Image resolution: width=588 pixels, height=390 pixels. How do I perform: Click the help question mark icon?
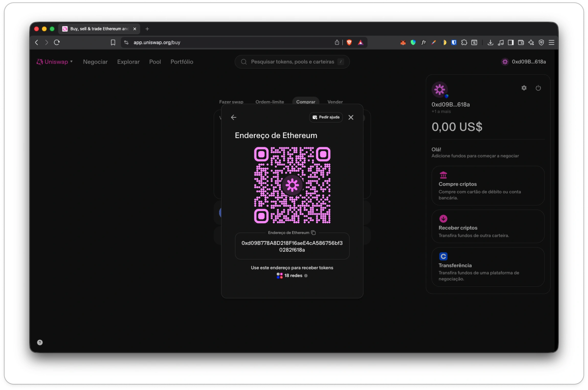pos(40,342)
